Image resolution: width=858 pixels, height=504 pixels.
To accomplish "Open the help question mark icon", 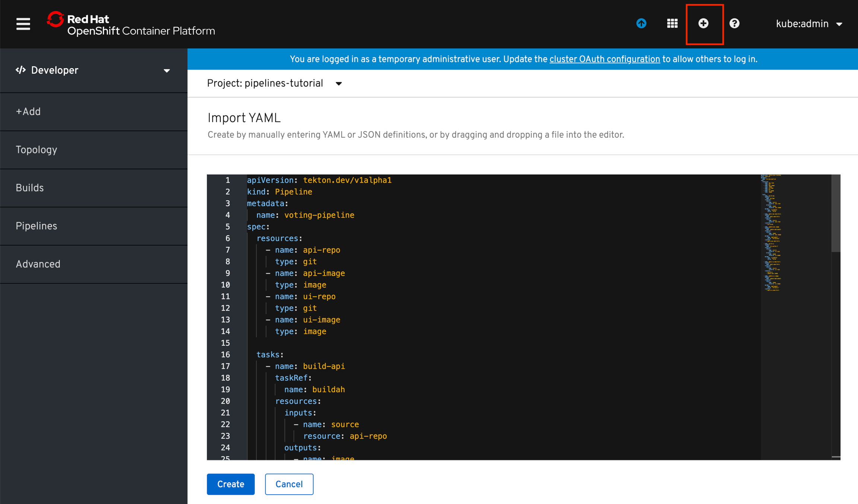I will coord(734,23).
